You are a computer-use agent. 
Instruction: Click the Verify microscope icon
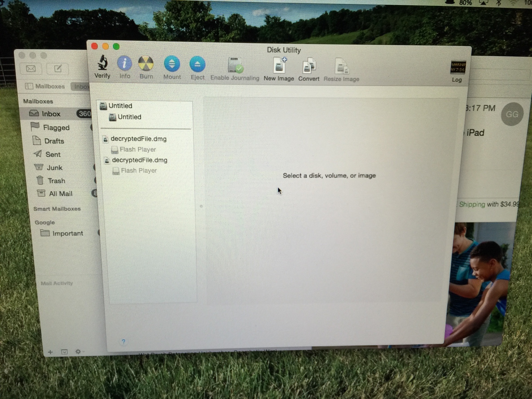(102, 63)
